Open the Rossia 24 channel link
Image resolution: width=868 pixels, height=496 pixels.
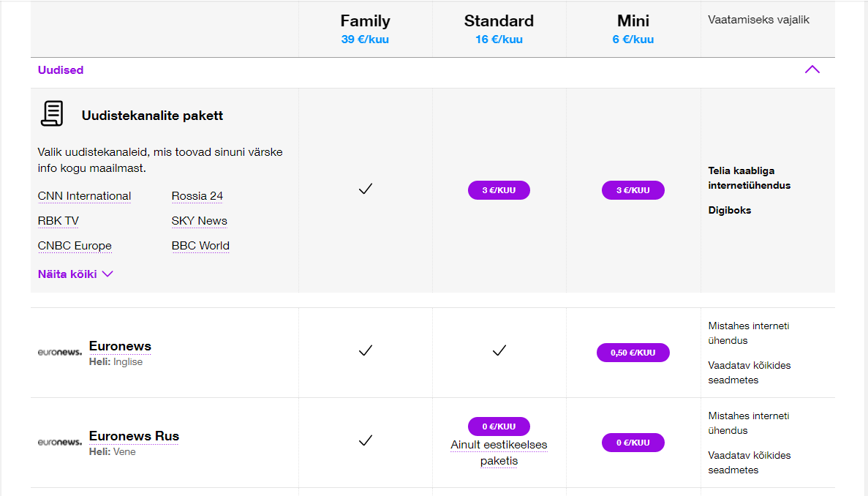[x=197, y=196]
